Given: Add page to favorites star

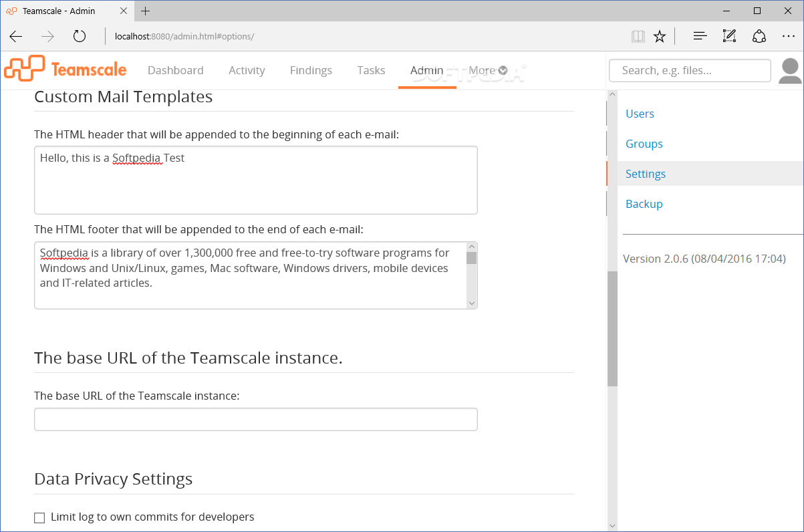Looking at the screenshot, I should [660, 36].
